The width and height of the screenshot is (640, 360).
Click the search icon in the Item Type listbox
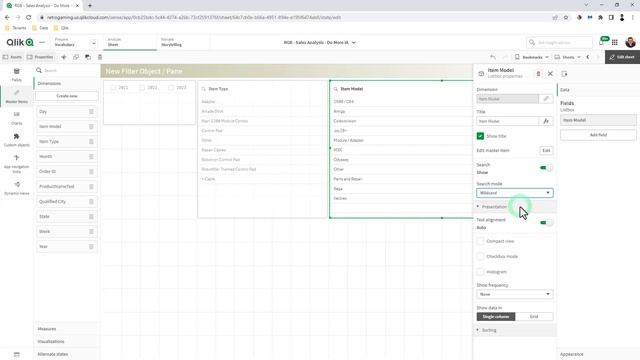(204, 89)
